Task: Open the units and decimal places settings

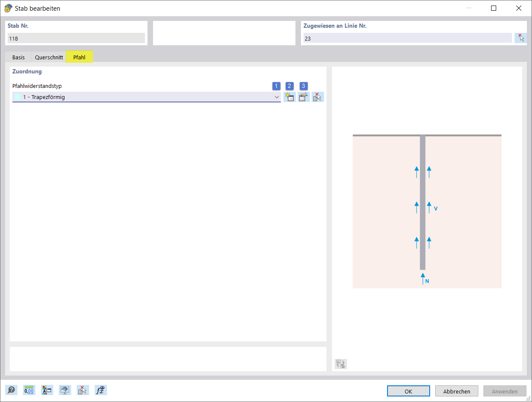Action: click(x=28, y=390)
